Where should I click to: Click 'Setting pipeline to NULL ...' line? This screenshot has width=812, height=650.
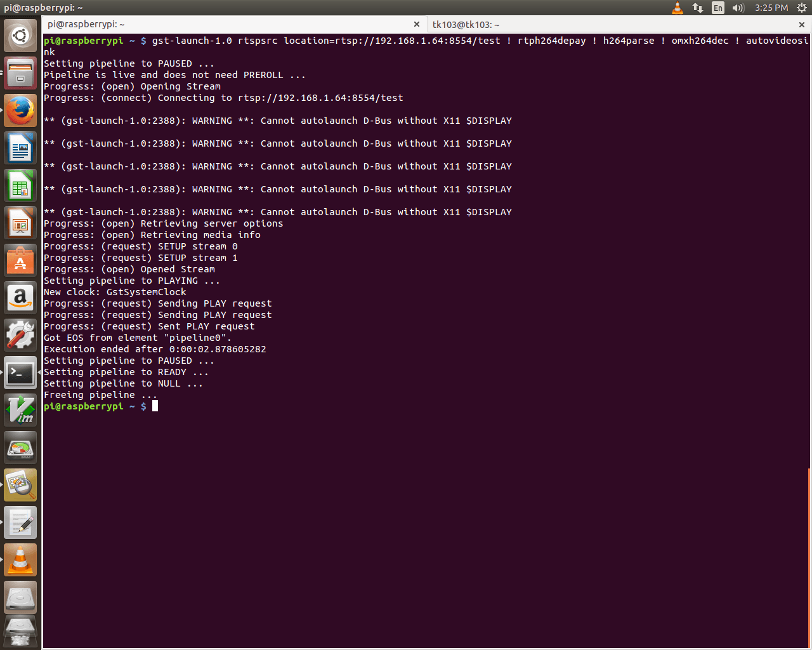click(x=123, y=383)
